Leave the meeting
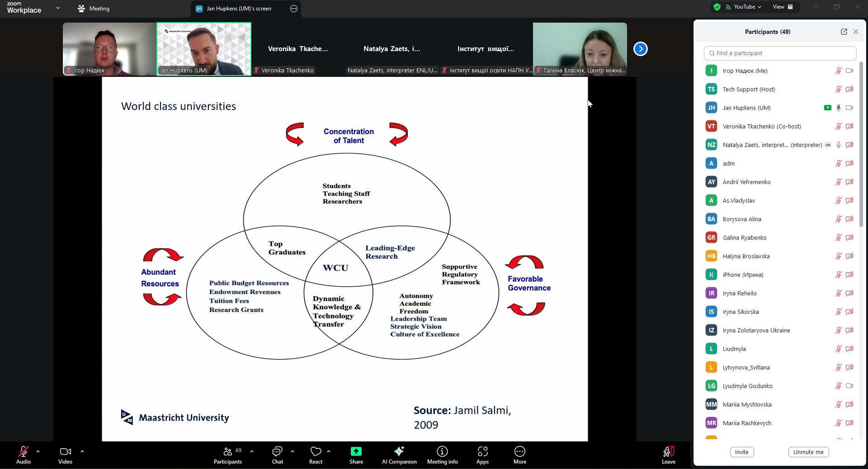The height and width of the screenshot is (469, 868). click(668, 455)
